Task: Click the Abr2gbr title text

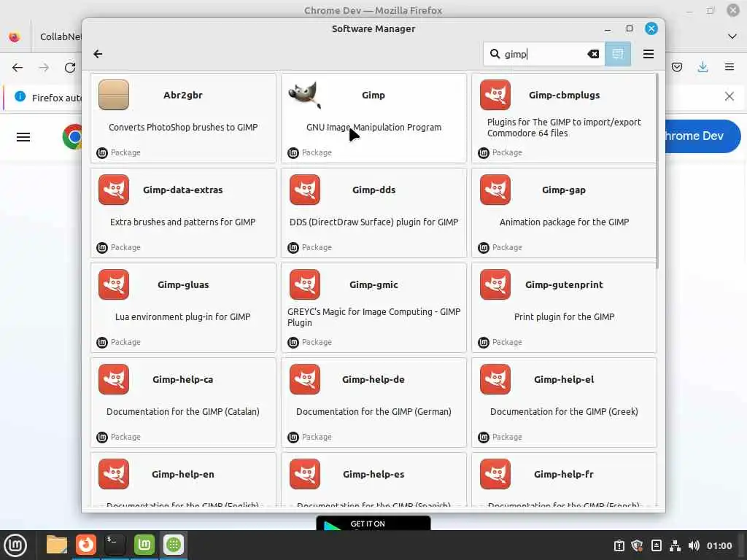Action: click(183, 95)
